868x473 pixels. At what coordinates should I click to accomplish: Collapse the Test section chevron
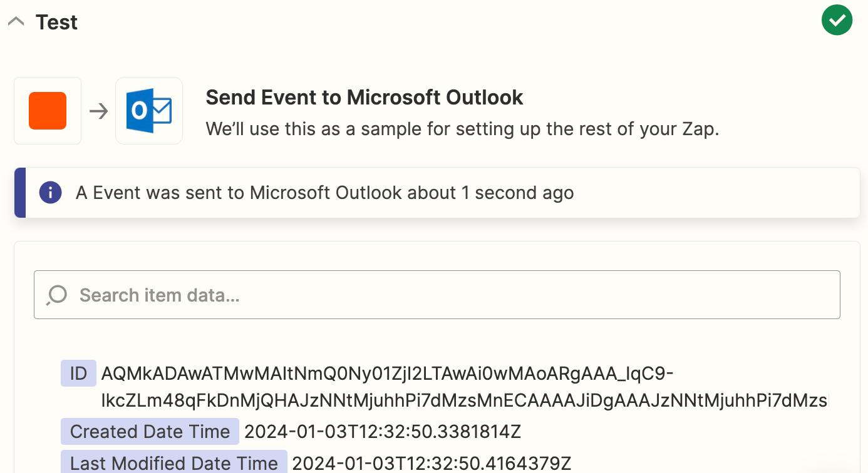pos(16,22)
